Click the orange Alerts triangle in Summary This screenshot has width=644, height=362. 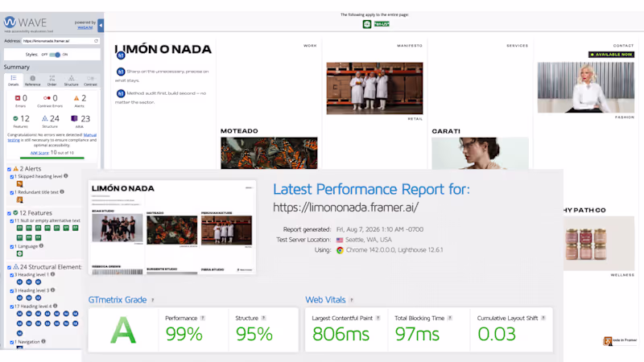[x=76, y=98]
